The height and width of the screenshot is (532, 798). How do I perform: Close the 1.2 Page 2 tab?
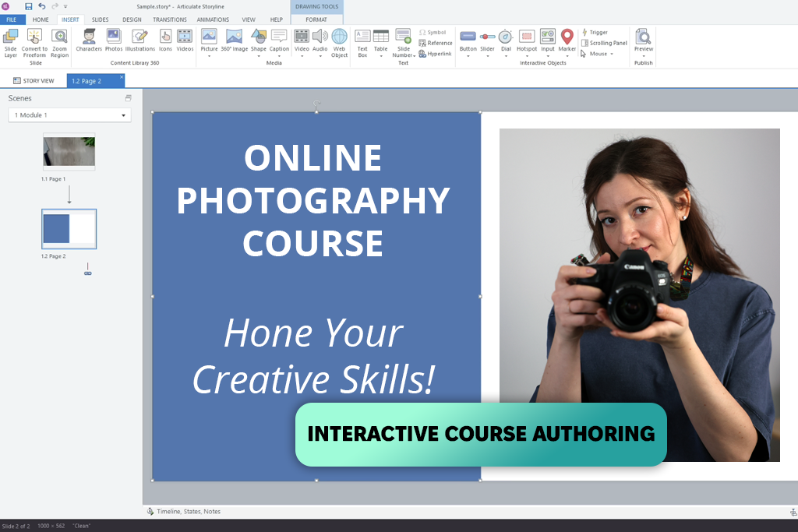coord(121,77)
